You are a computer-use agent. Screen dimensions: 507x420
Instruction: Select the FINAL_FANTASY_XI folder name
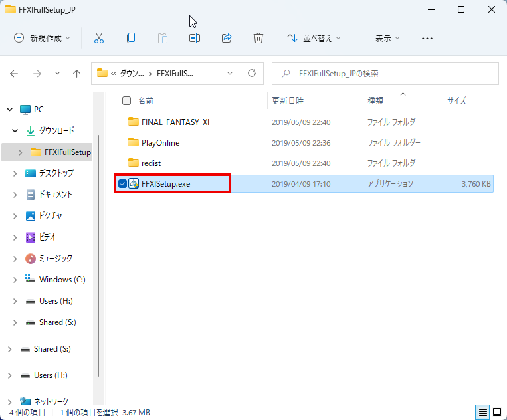point(175,122)
